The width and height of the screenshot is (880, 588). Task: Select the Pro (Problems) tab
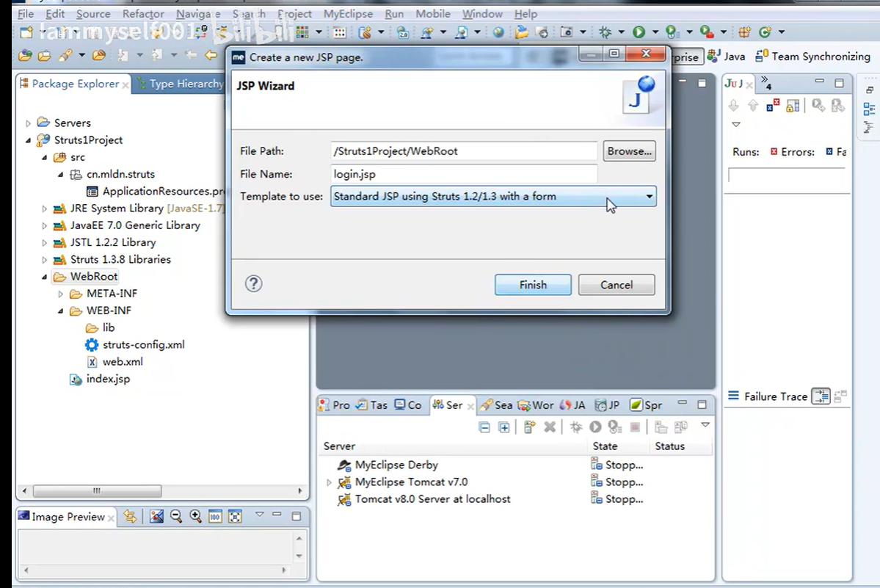[x=335, y=405]
